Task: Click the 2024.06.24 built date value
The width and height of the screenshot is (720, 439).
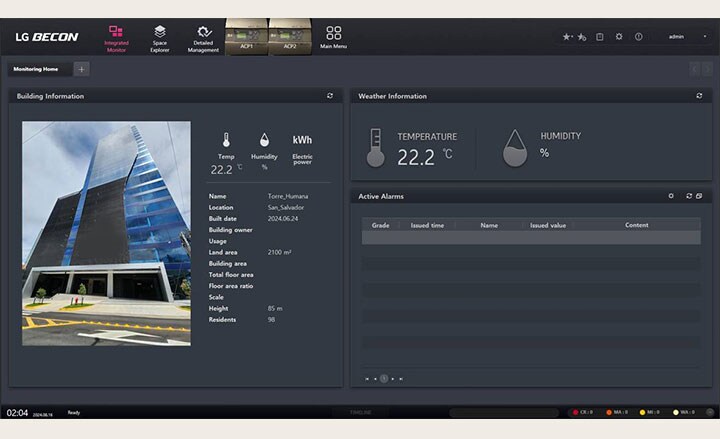Action: click(x=283, y=219)
